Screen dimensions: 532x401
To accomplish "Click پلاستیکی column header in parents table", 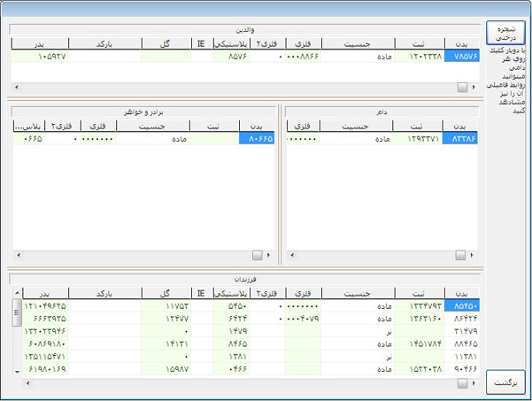I will pyautogui.click(x=231, y=43).
